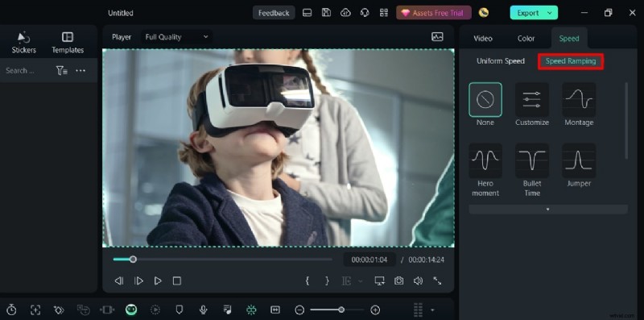Set mark-in with the left brace icon
Viewport: 644px width, 320px height.
click(x=308, y=281)
